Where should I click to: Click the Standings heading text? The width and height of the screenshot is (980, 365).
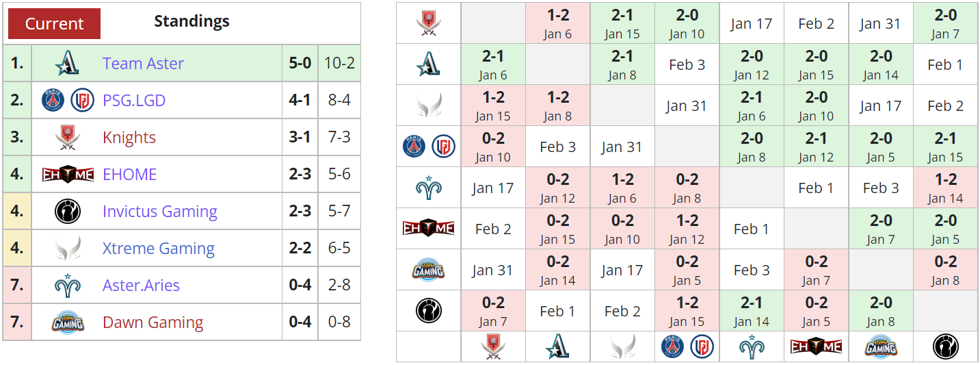pos(191,21)
